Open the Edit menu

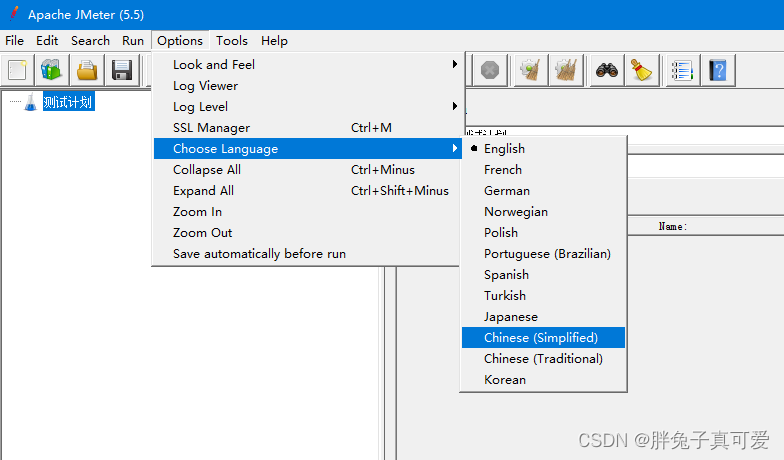(47, 40)
